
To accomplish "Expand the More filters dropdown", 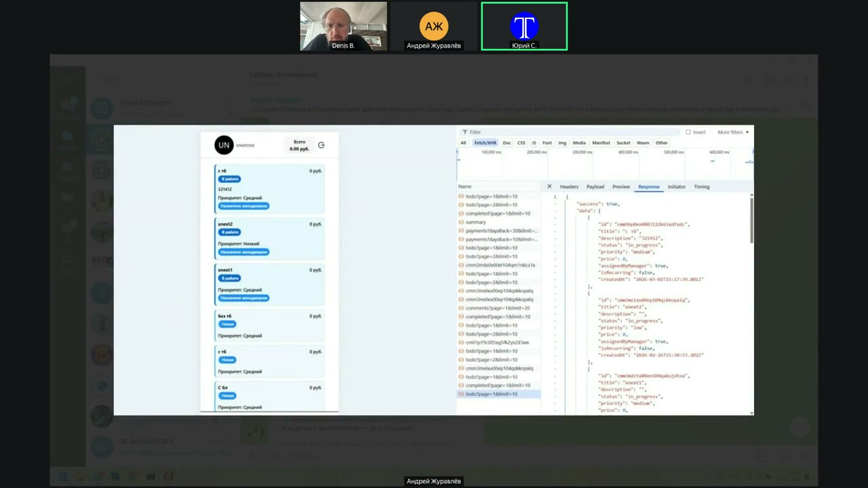I will click(733, 132).
